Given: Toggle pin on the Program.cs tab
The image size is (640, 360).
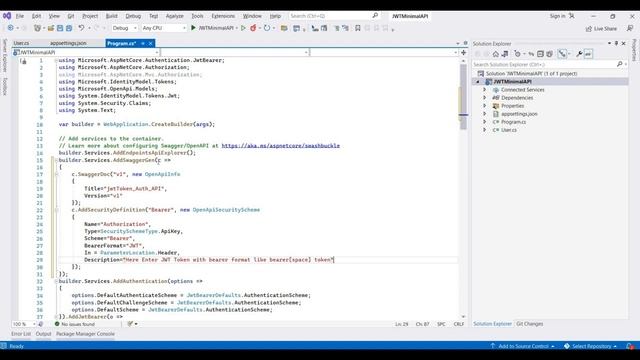Looking at the screenshot, I should (143, 43).
